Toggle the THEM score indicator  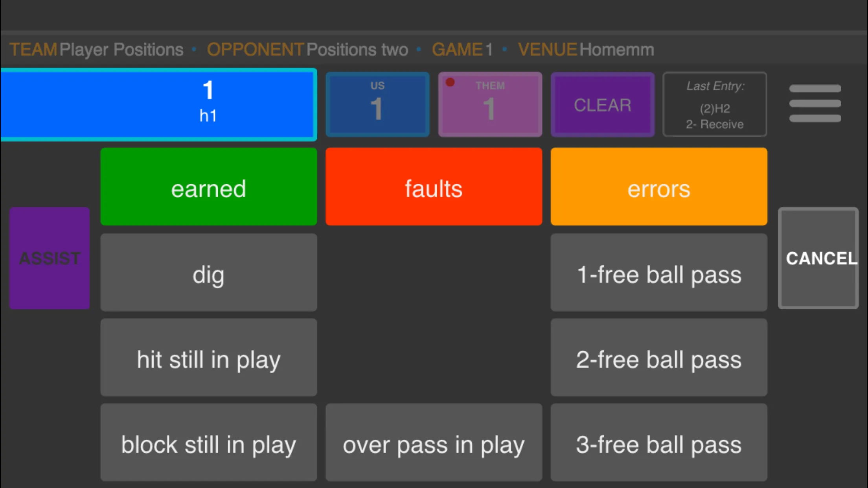pos(489,104)
